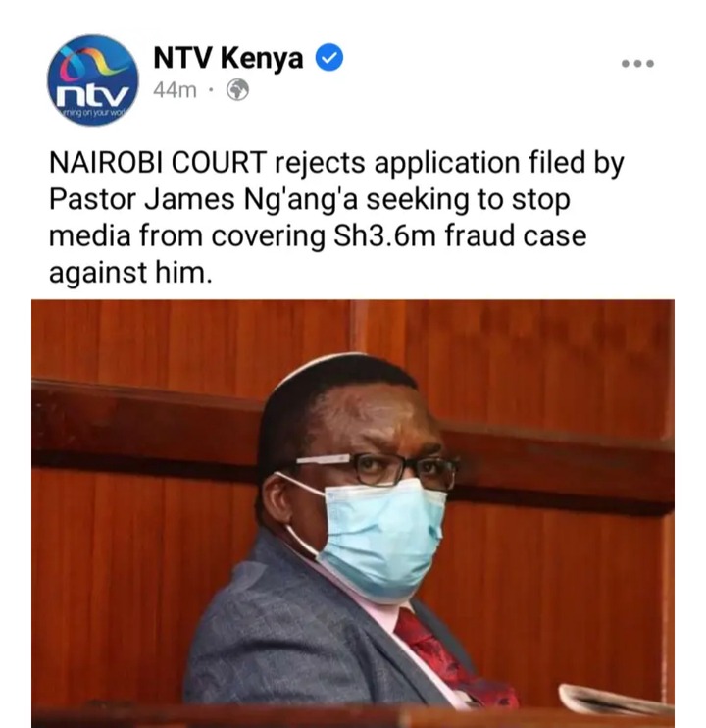Tap the white ntv lettering in avatar
The image size is (706, 728).
coord(92,97)
